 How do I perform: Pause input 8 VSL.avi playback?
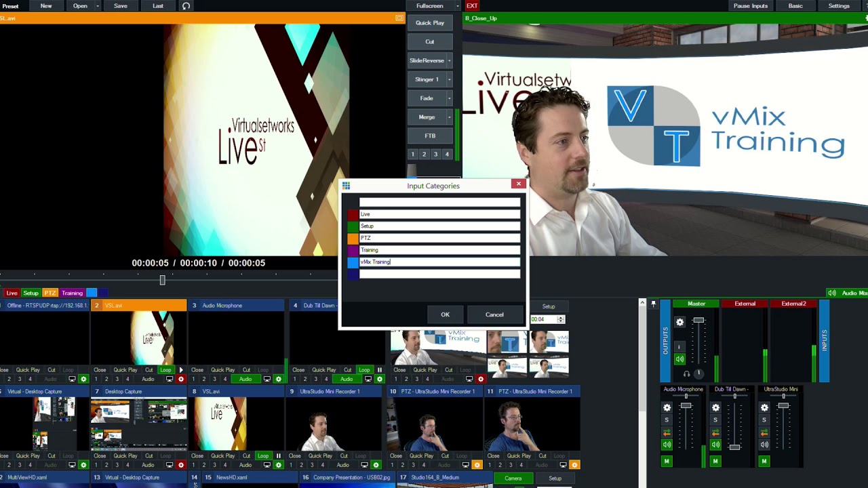pyautogui.click(x=278, y=456)
